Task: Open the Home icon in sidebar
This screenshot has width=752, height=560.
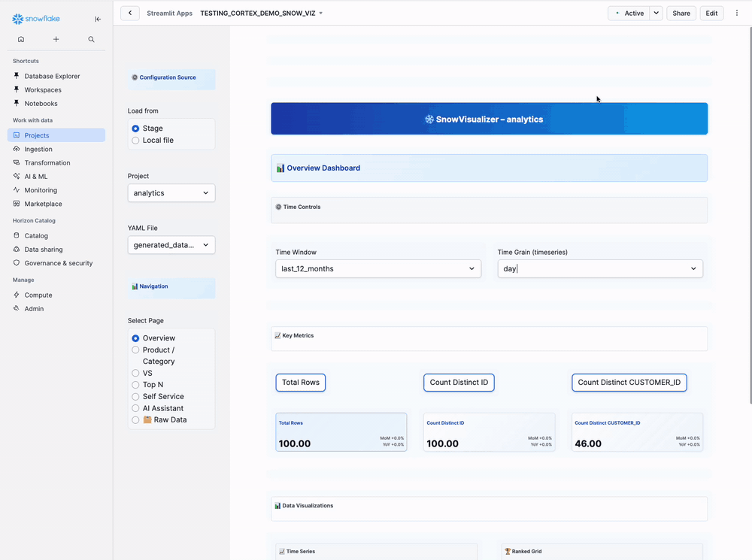Action: pyautogui.click(x=21, y=39)
